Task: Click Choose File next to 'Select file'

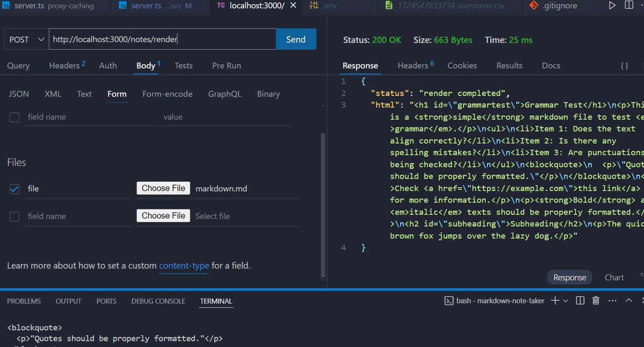Action: pos(163,216)
